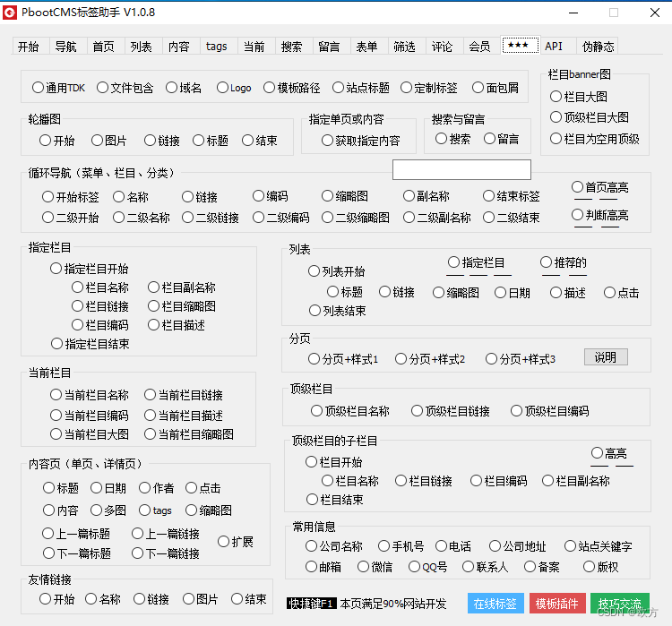
Task: Select 站点关键字 radio option
Action: (599, 546)
